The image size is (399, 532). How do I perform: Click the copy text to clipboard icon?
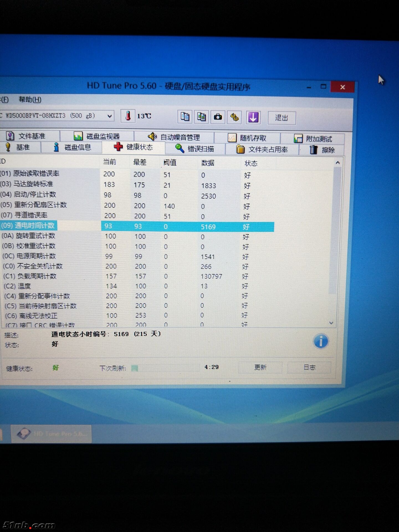click(x=185, y=117)
